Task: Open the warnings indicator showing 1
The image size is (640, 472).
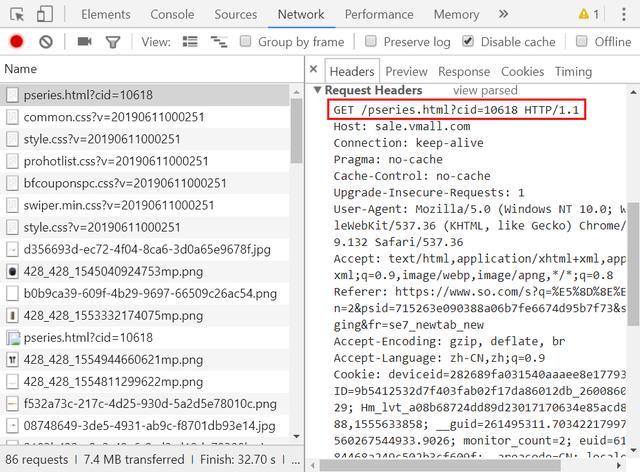Action: point(589,15)
